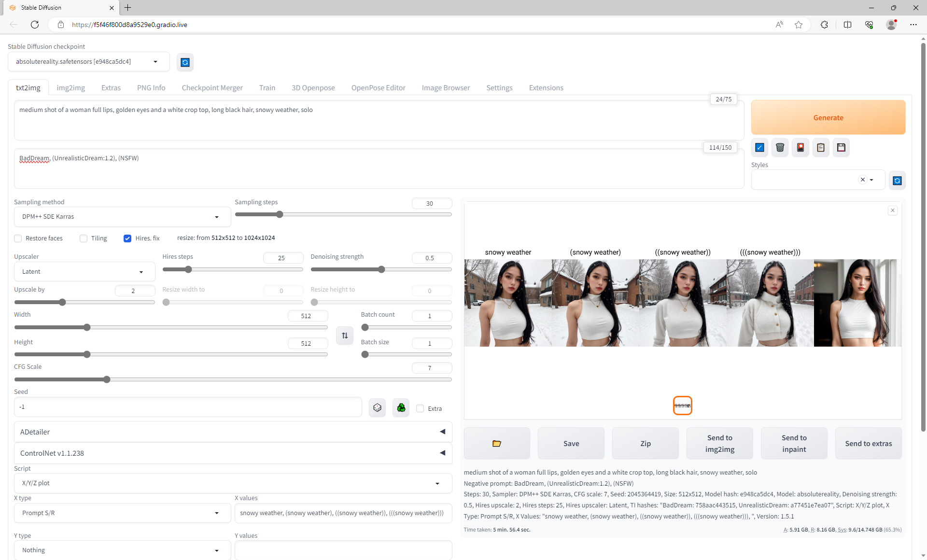Screen dimensions: 927x560
Task: Click the CFG Scale slider handle
Action: [107, 379]
